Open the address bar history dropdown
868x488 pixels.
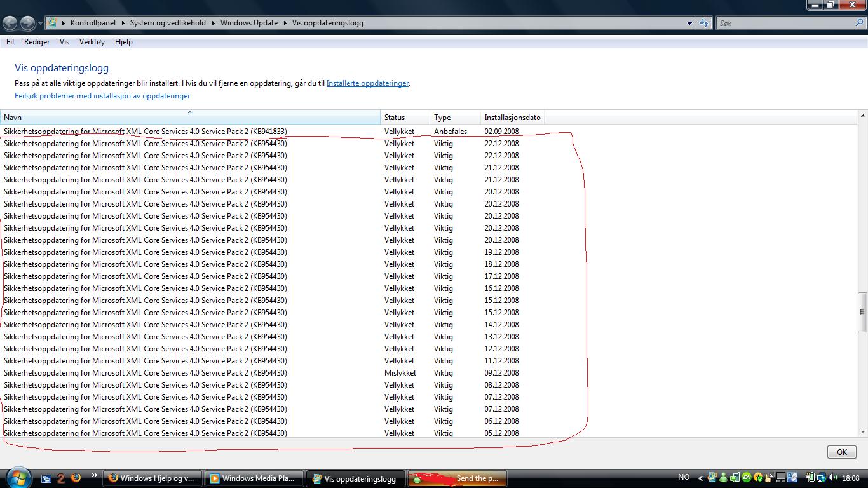click(x=689, y=23)
